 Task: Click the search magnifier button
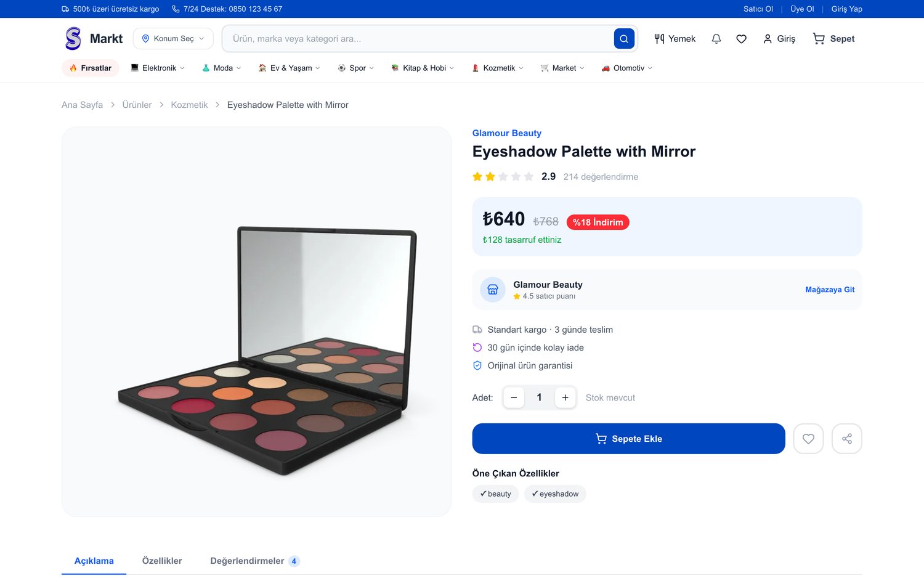(624, 39)
